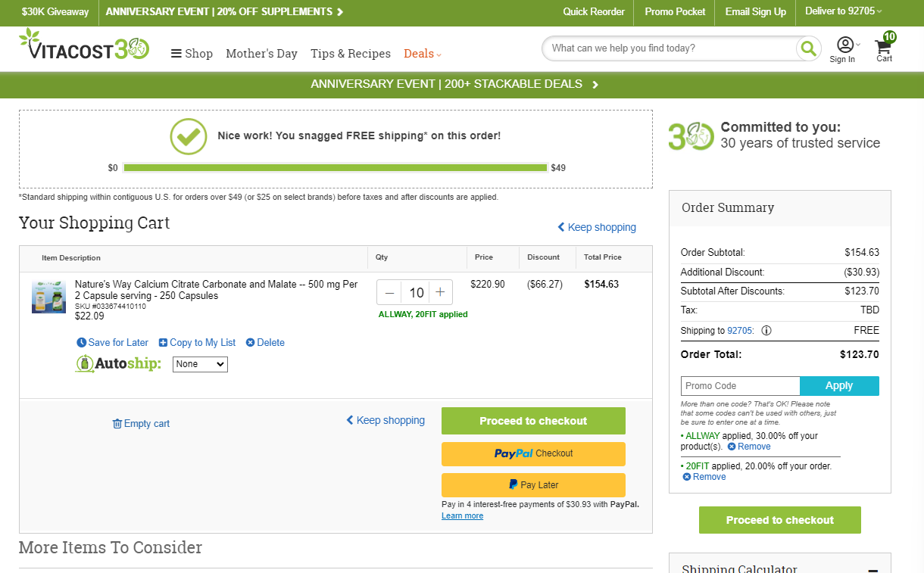The width and height of the screenshot is (924, 573).
Task: Choose PayPal Pay Later
Action: coord(533,484)
